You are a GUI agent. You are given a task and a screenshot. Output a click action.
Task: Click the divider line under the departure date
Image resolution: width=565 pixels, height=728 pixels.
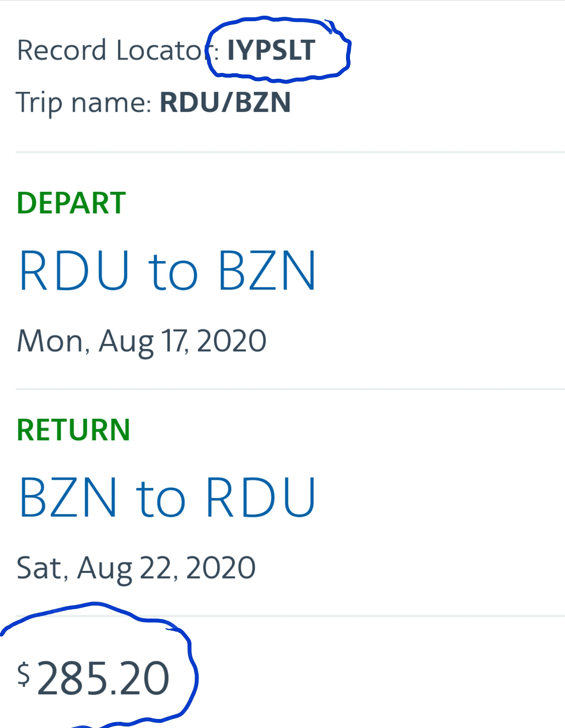[290, 389]
